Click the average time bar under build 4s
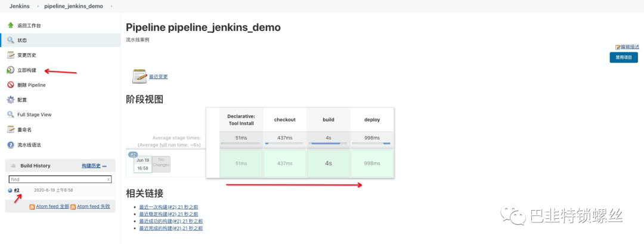This screenshot has width=644, height=244. point(329,143)
